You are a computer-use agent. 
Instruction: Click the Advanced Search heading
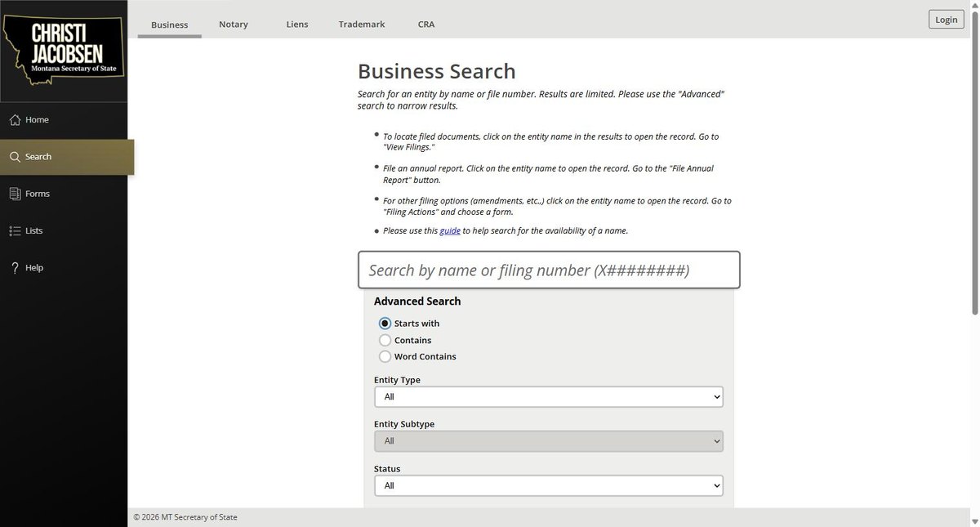[417, 301]
